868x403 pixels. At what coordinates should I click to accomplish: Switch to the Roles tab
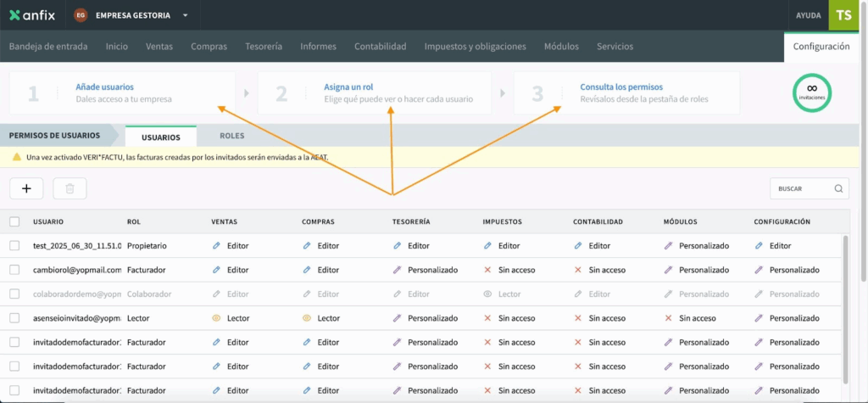point(231,136)
